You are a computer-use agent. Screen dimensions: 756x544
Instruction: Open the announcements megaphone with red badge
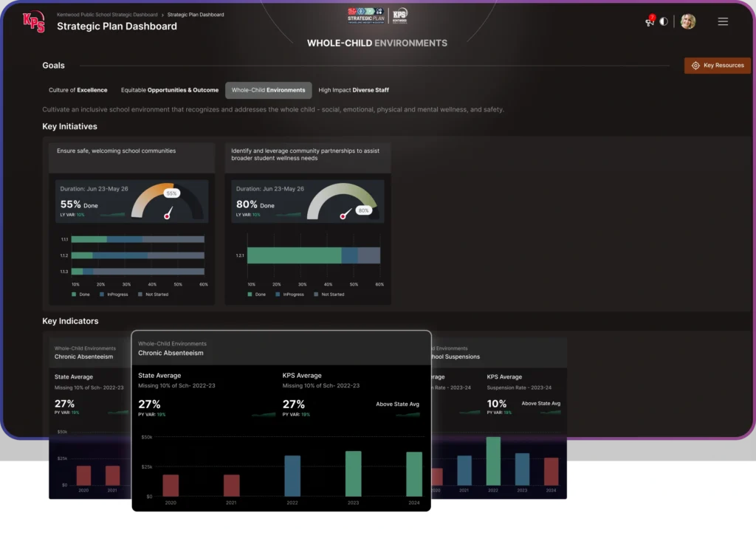click(650, 21)
